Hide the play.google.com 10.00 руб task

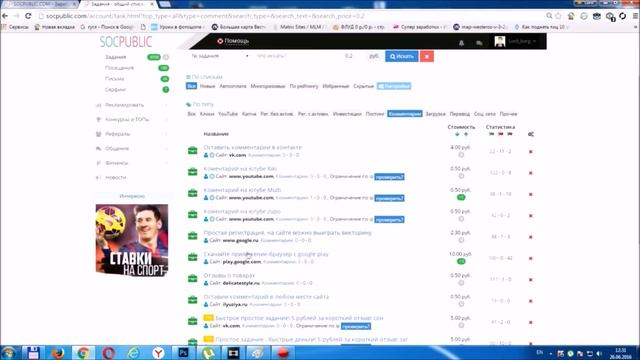tap(531, 258)
